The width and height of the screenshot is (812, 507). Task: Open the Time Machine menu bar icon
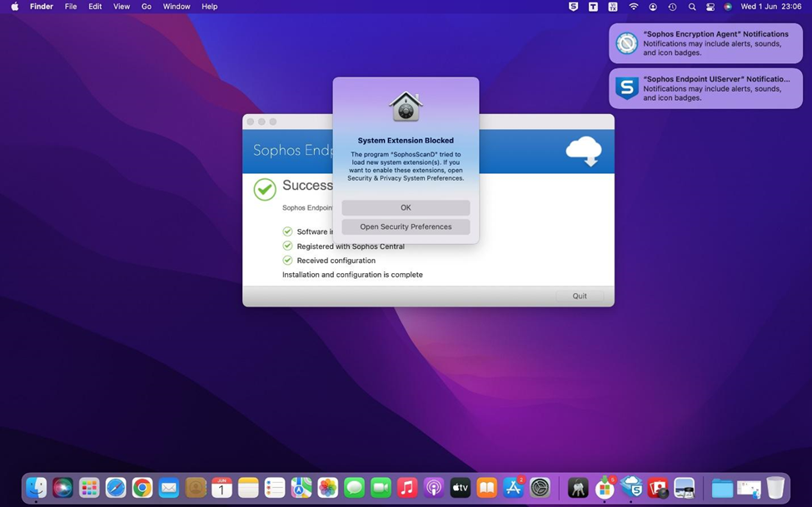tap(672, 7)
